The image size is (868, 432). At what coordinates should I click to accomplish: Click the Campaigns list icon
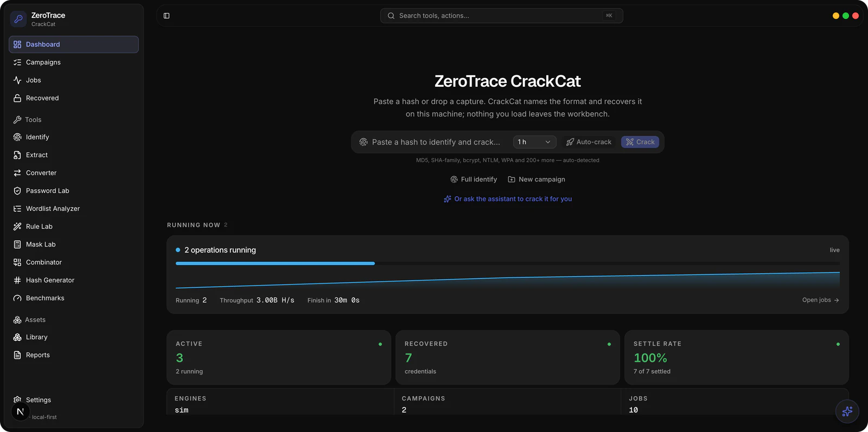tap(17, 62)
